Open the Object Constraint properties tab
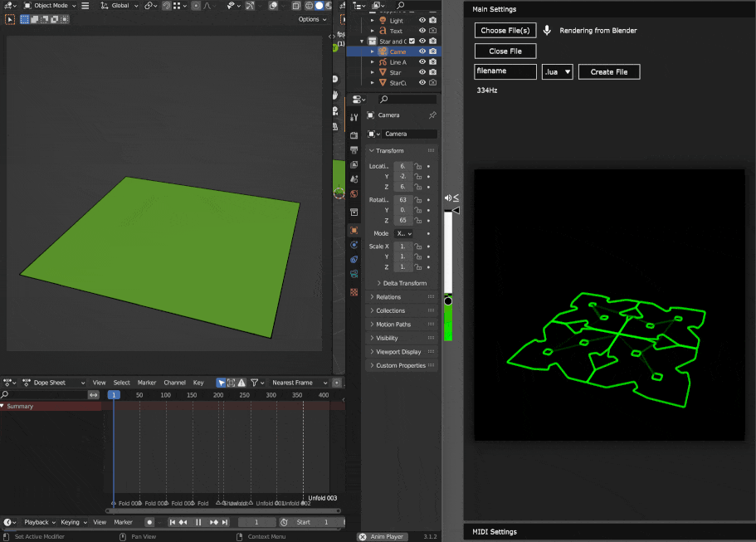The width and height of the screenshot is (756, 542). pos(354,260)
